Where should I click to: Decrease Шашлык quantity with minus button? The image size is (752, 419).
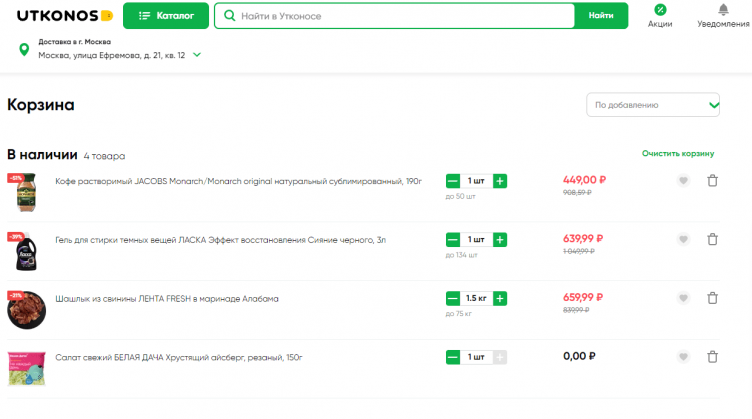tap(452, 298)
